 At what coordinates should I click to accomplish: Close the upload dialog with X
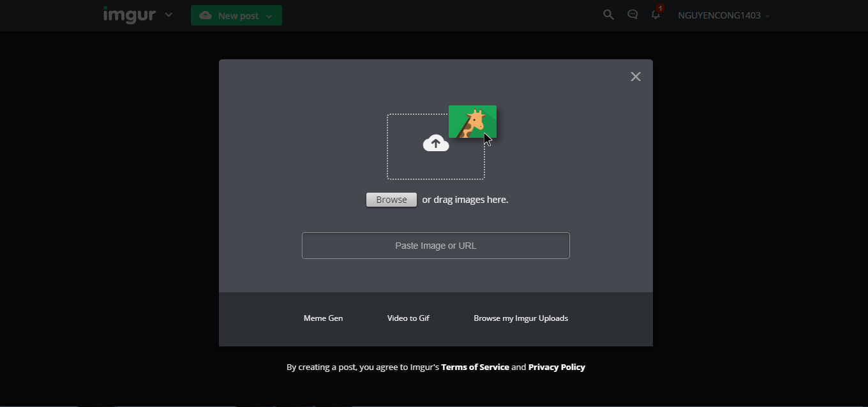(636, 77)
